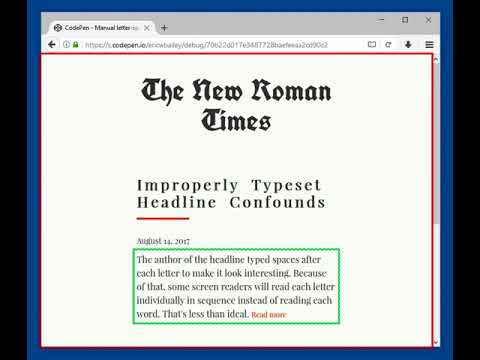The width and height of the screenshot is (480, 360).
Task: Follow the Read more link
Action: (269, 315)
